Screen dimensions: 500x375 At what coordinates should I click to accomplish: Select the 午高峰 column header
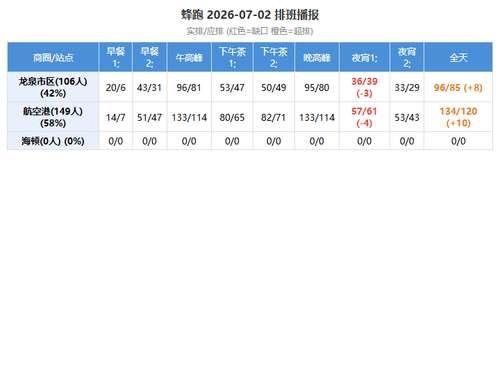click(x=189, y=57)
